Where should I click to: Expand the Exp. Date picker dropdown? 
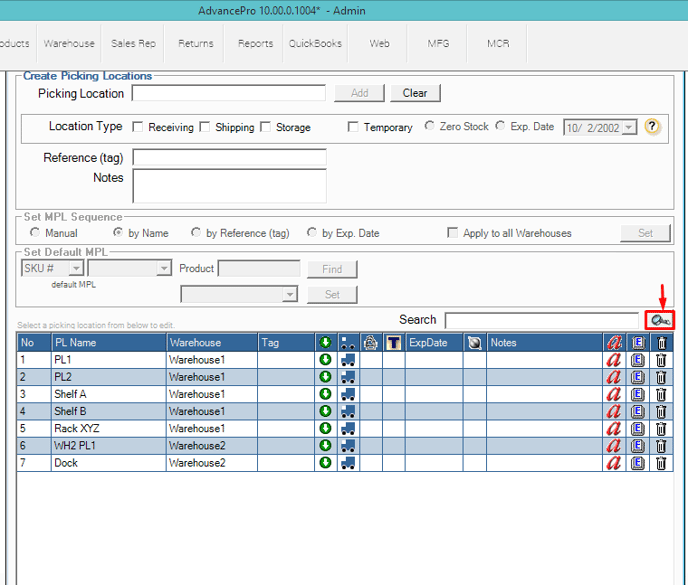629,128
